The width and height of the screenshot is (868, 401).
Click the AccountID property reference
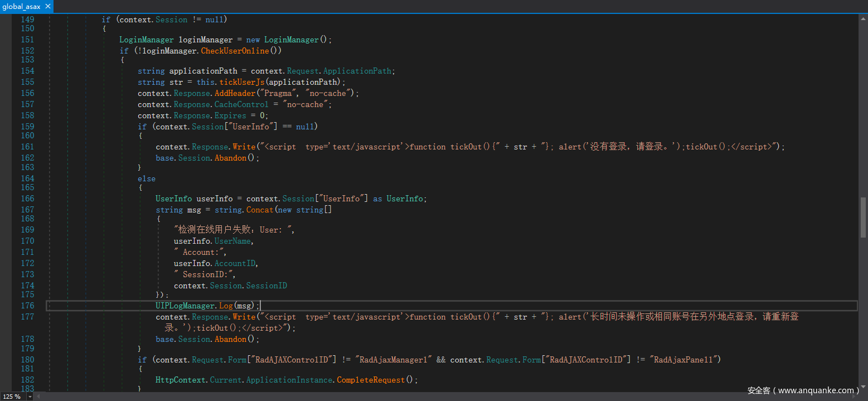235,263
